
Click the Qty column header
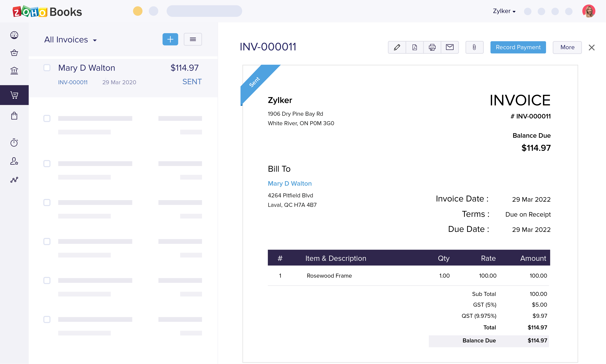444,258
